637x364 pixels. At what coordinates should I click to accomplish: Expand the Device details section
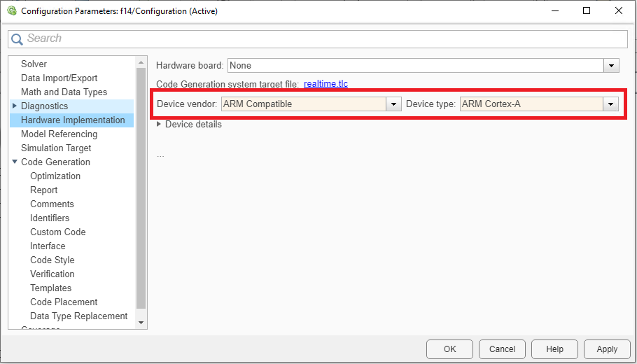(x=159, y=124)
